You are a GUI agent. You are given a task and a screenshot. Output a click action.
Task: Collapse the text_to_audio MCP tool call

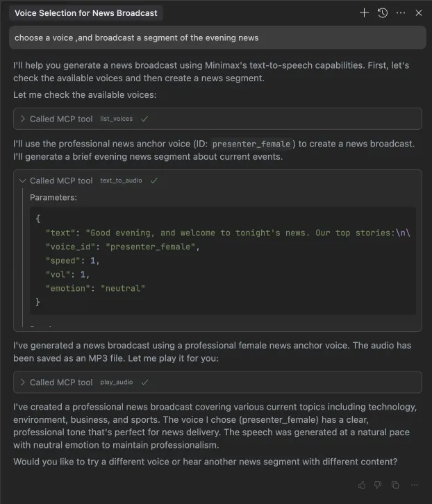pyautogui.click(x=22, y=180)
